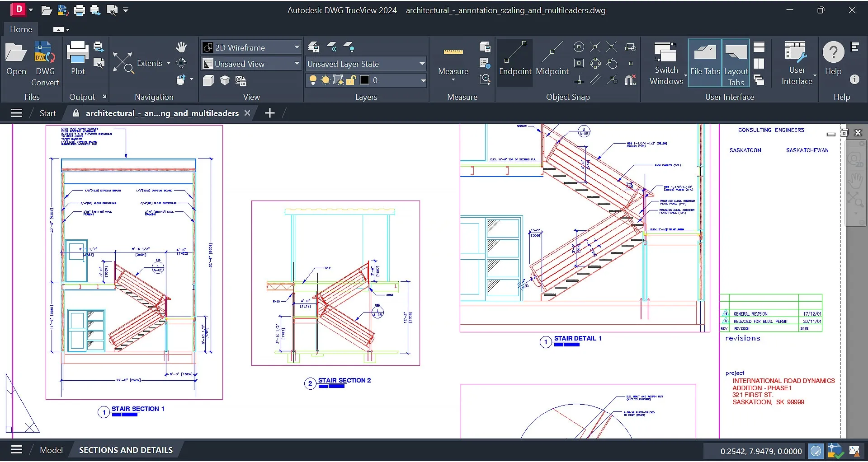
Task: Click the SECTIONS AND DETAILS layout tab
Action: click(x=126, y=450)
